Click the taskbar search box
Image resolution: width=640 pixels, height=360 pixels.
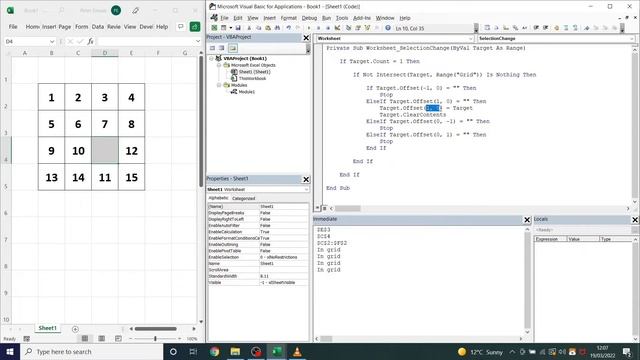[x=91, y=351]
